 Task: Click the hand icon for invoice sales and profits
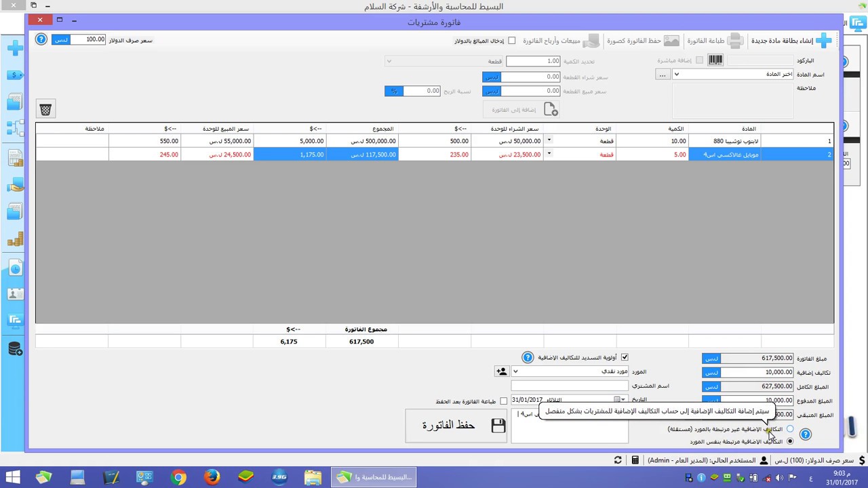[x=591, y=41]
